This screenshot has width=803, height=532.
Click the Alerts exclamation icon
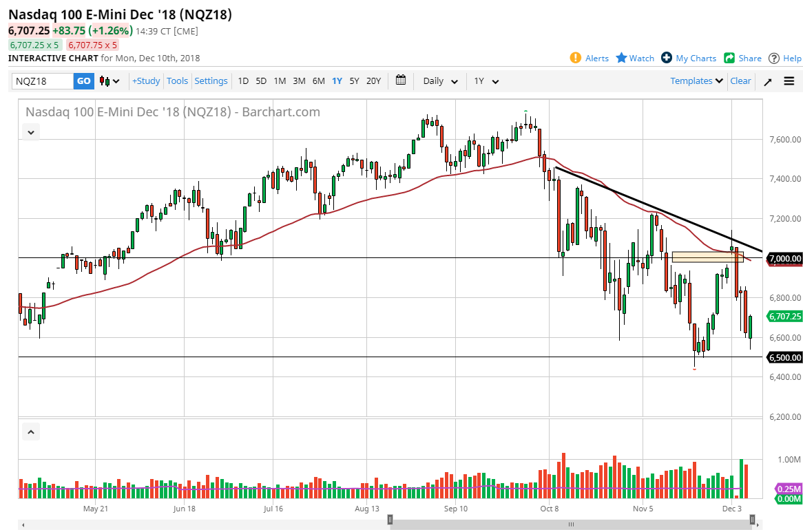[x=576, y=58]
